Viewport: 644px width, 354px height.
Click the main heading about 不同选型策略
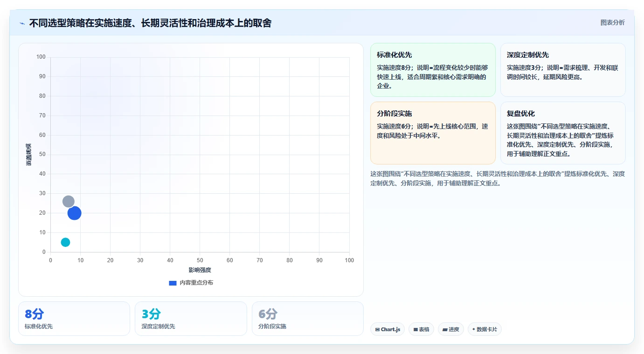[x=150, y=23]
